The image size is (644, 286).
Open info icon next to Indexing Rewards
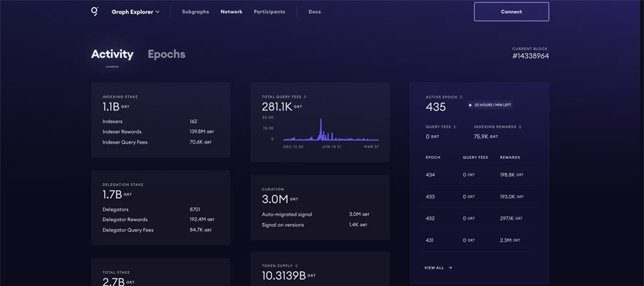click(520, 127)
